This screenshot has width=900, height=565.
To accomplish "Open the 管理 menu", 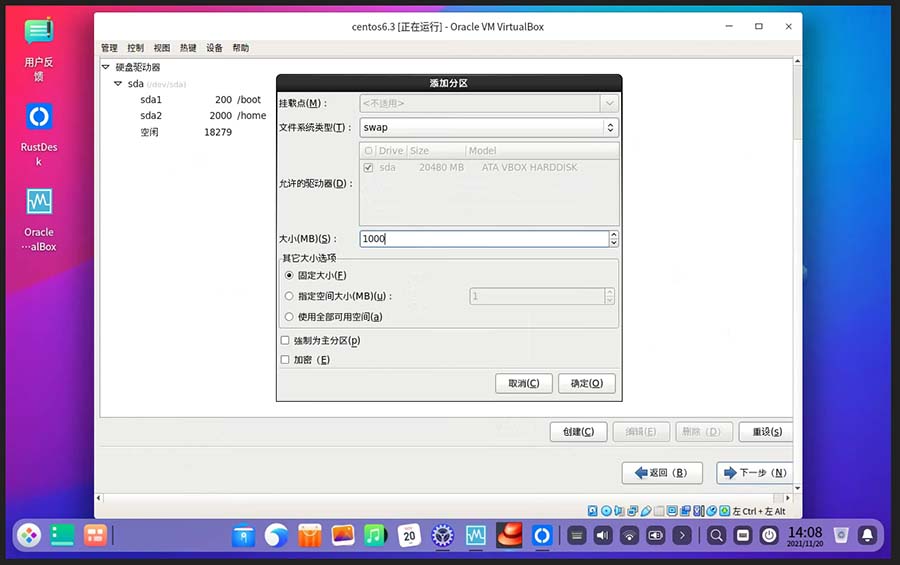I will point(109,48).
